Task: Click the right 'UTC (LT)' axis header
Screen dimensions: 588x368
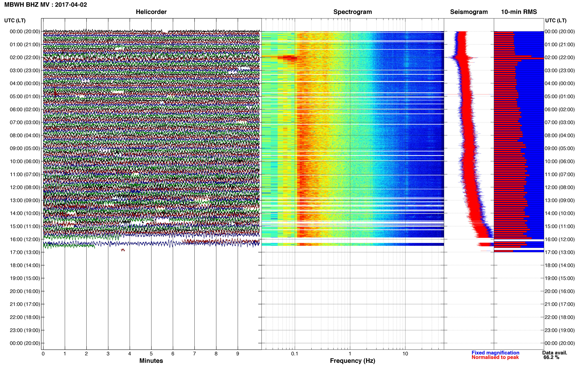Action: coord(556,20)
